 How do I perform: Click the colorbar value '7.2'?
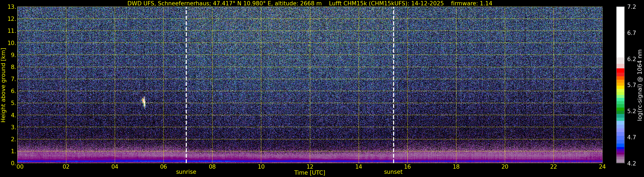632,7
